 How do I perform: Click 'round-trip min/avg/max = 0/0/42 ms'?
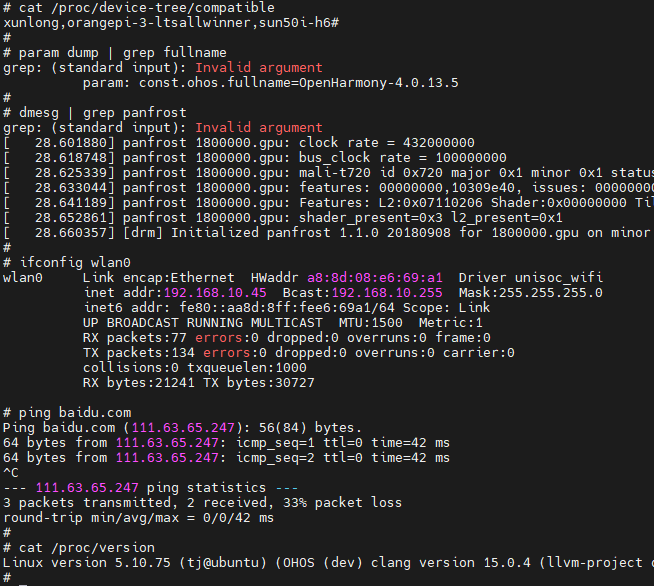[x=138, y=518]
